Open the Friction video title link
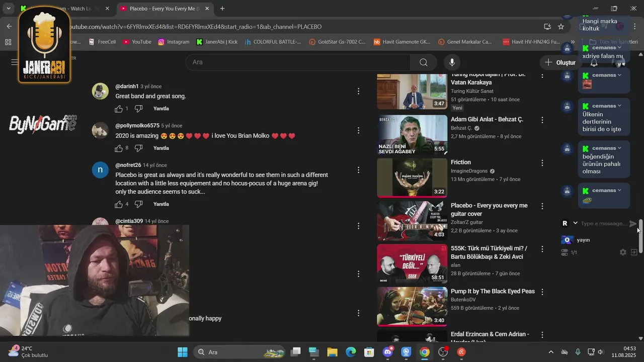The height and width of the screenshot is (362, 644). (x=461, y=162)
